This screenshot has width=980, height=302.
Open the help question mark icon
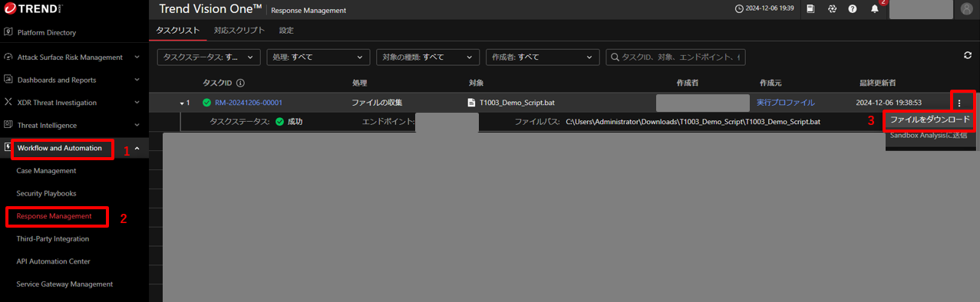[853, 9]
